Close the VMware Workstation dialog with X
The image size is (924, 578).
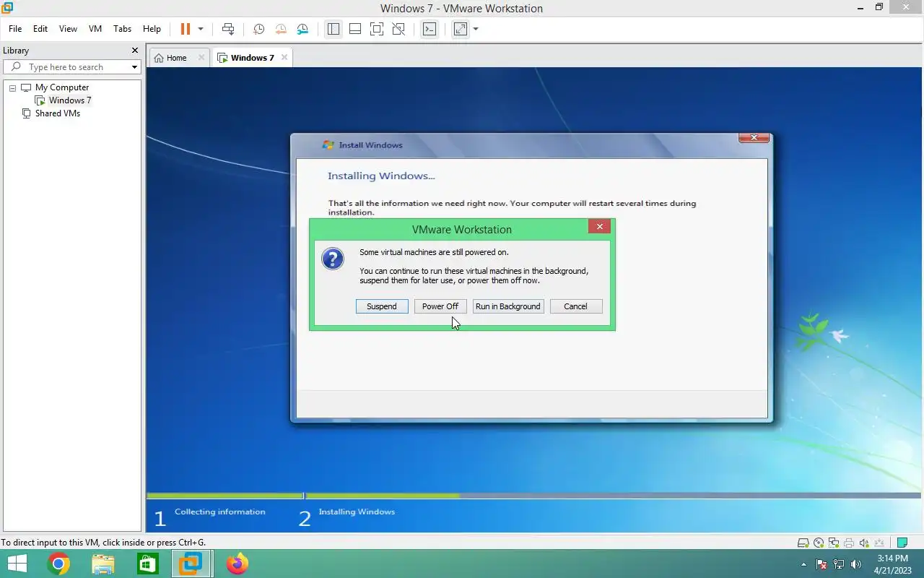click(599, 227)
